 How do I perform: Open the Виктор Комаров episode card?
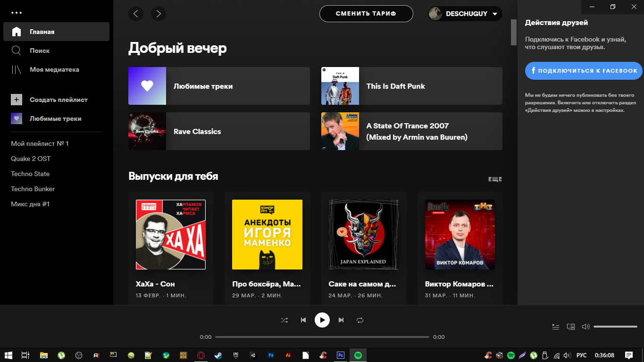(460, 248)
